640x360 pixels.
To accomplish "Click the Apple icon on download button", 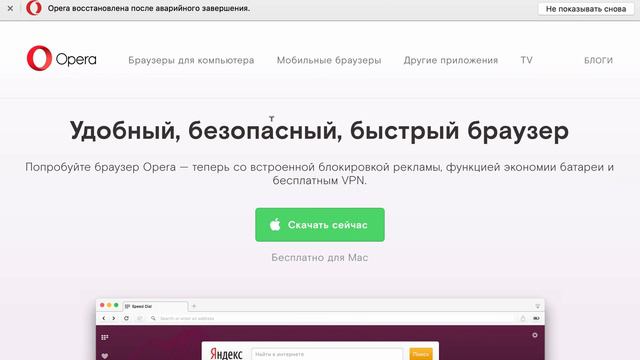I will [x=275, y=224].
